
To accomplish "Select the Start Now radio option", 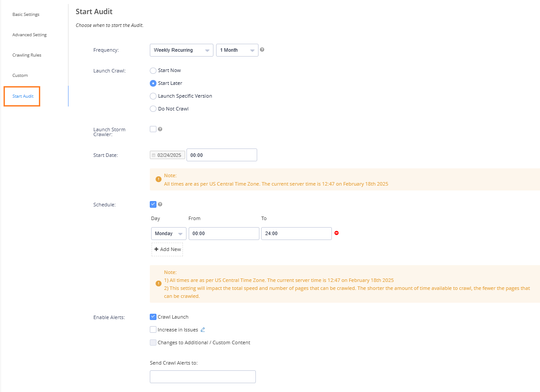I will click(153, 70).
